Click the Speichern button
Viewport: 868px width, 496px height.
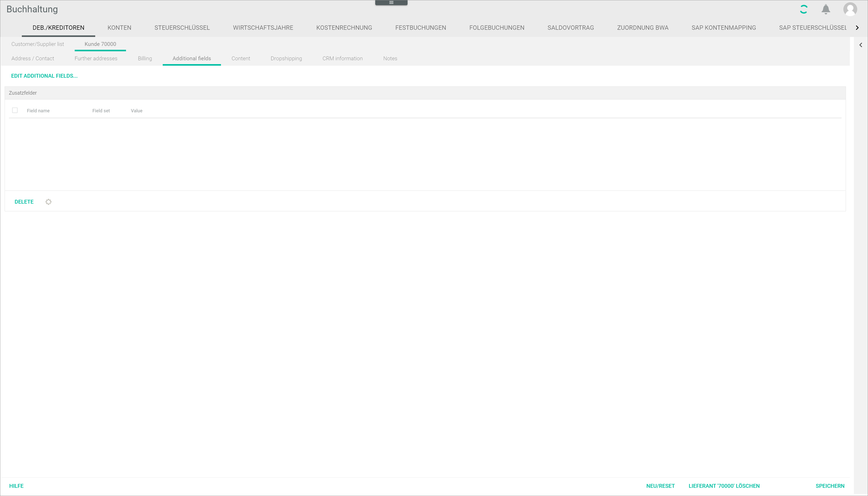coord(830,486)
